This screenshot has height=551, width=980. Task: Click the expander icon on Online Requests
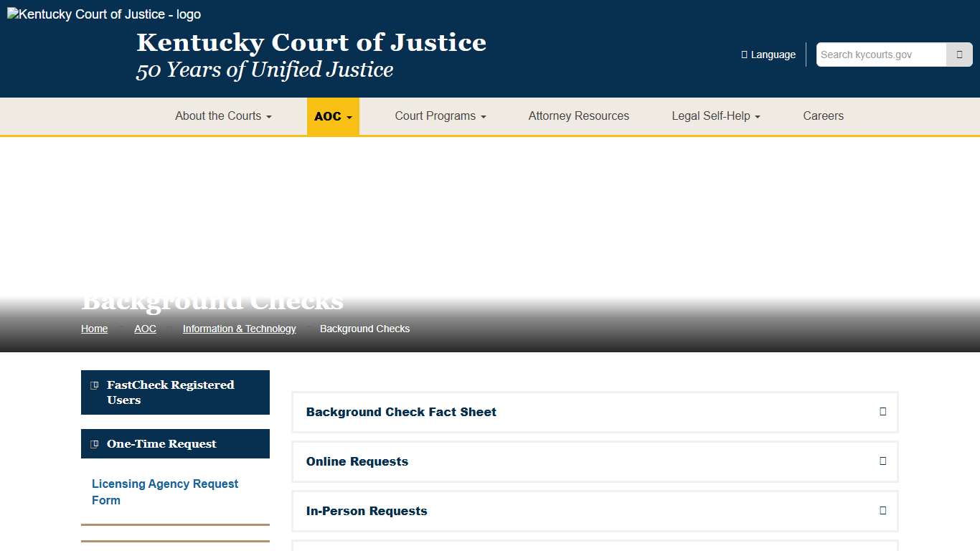(882, 461)
